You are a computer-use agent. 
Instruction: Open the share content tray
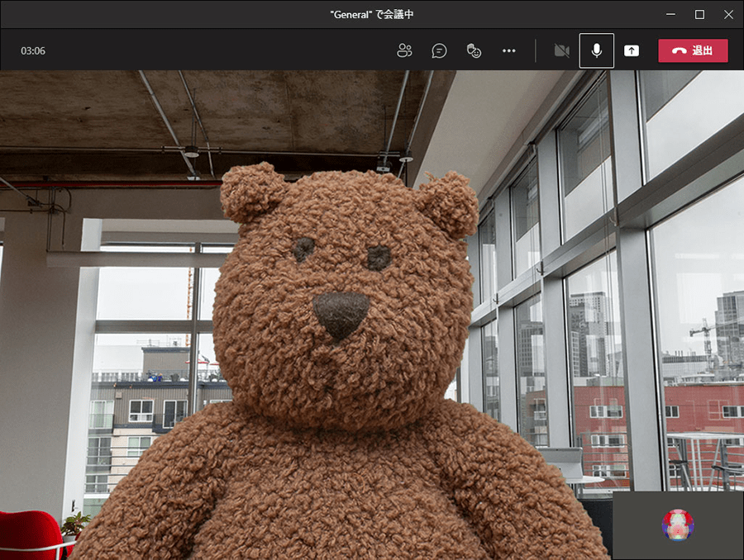[x=631, y=50]
